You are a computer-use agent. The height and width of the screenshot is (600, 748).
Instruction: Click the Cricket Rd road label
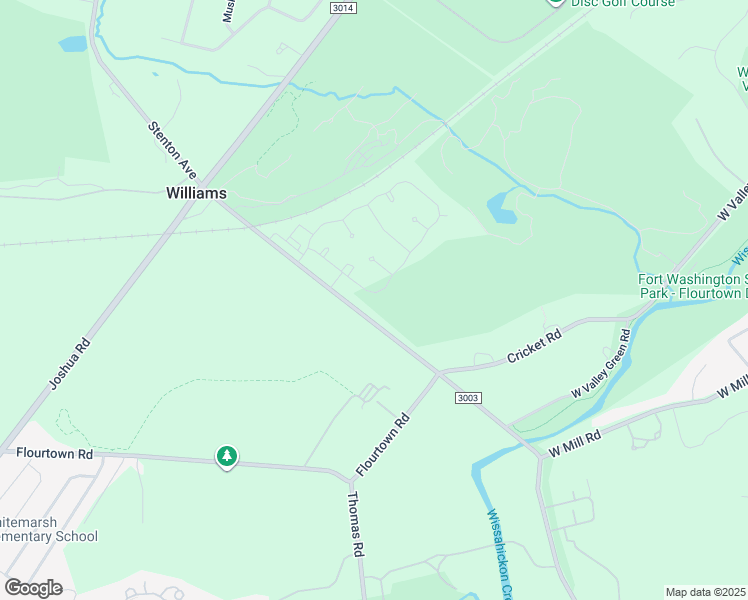534,346
